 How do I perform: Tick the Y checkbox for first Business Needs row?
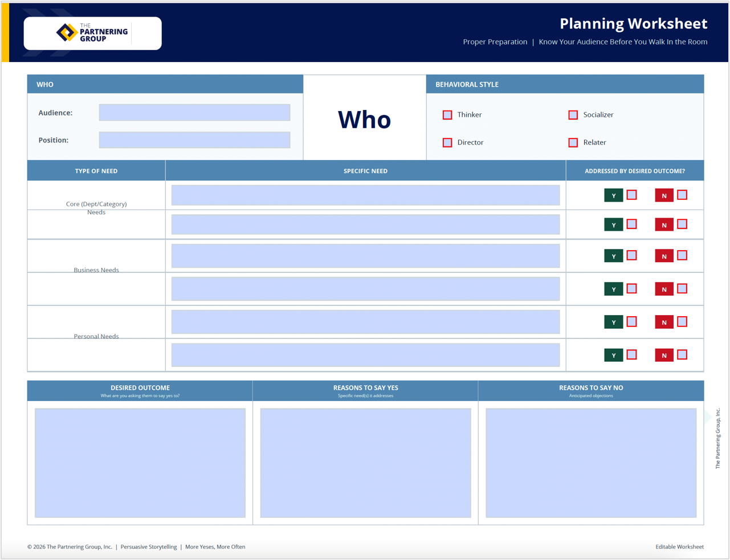click(x=632, y=255)
